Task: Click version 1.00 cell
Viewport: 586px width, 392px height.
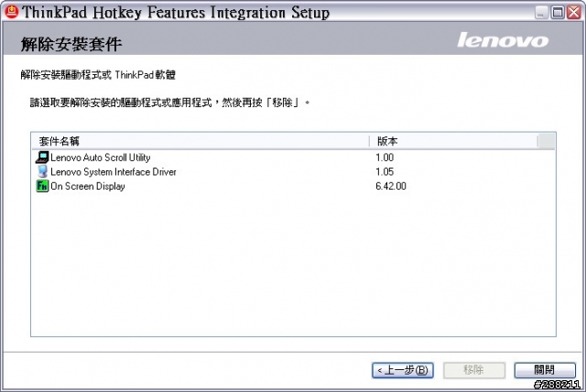Action: click(385, 158)
